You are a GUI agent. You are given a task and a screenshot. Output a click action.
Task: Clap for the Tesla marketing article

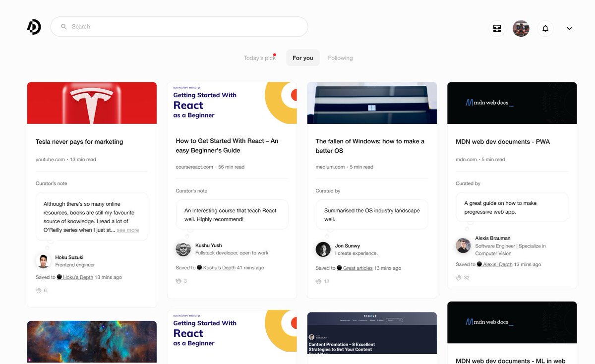(x=39, y=291)
